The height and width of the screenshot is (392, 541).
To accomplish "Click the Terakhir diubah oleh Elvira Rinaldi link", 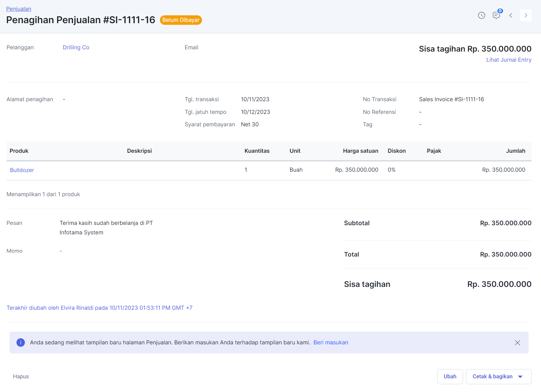I will point(99,308).
